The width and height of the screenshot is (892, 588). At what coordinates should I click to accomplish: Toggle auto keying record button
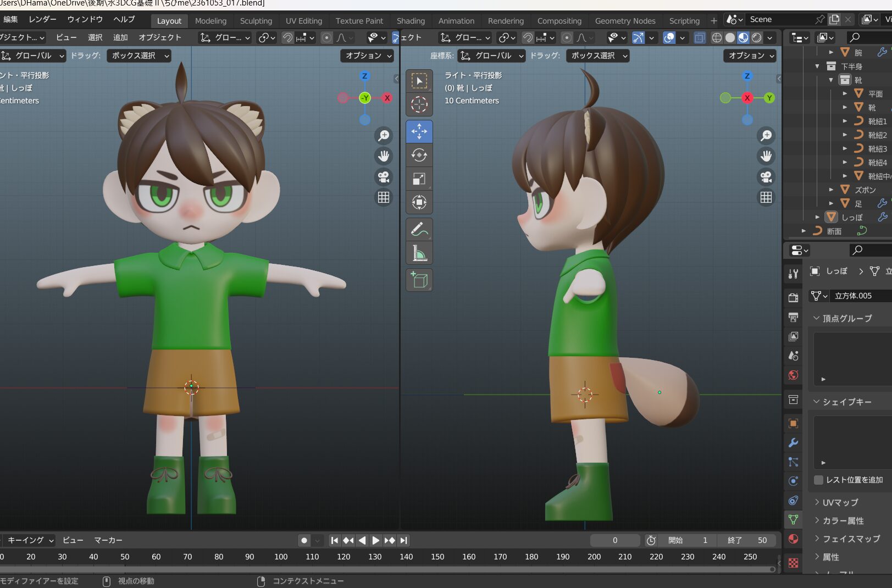point(304,540)
